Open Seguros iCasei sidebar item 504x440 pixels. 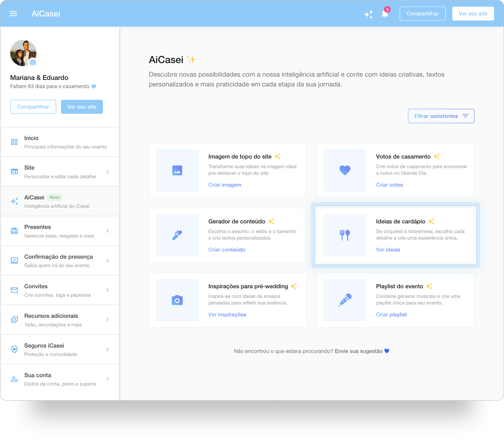[60, 349]
